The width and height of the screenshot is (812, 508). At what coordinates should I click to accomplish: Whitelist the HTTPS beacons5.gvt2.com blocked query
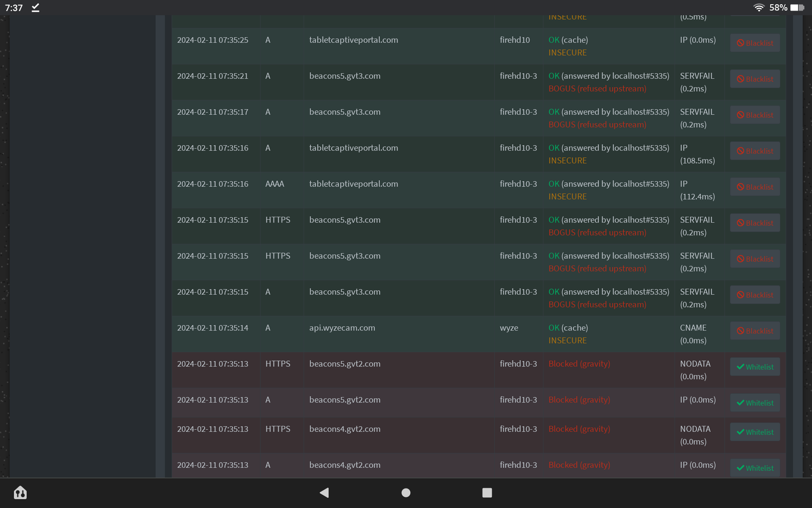pyautogui.click(x=755, y=367)
